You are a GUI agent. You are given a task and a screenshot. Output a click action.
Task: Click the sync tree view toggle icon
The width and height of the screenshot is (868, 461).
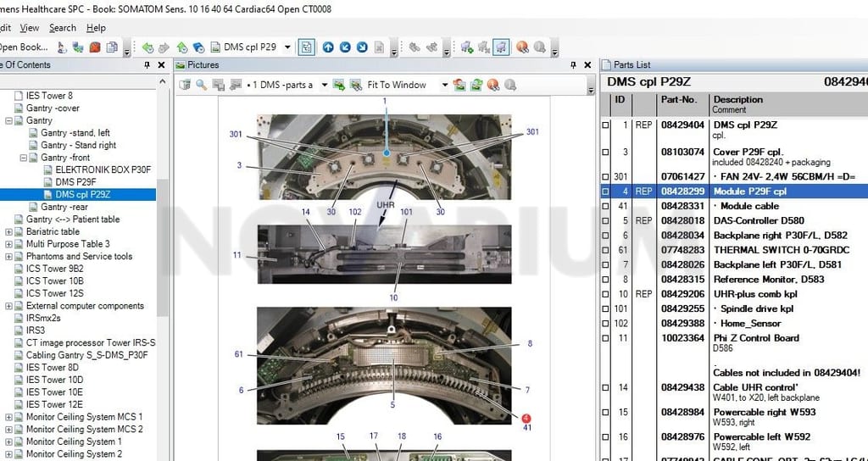click(x=306, y=47)
